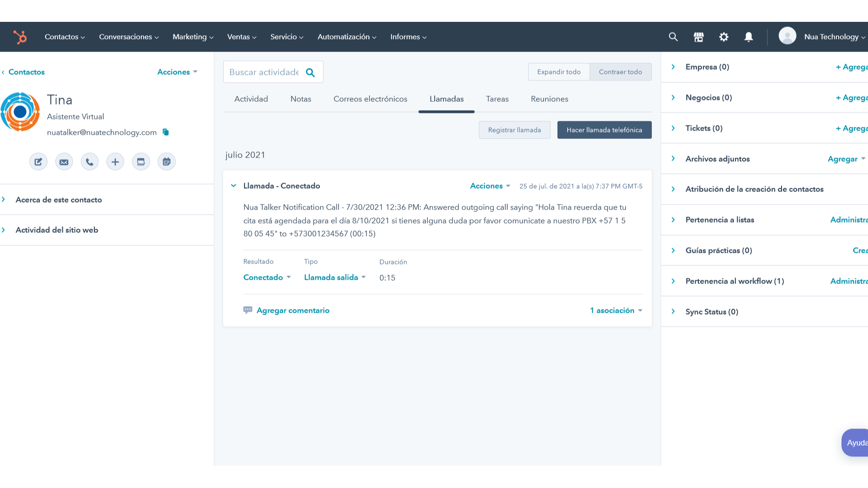
Task: Check the notifications bell
Action: [x=748, y=37]
